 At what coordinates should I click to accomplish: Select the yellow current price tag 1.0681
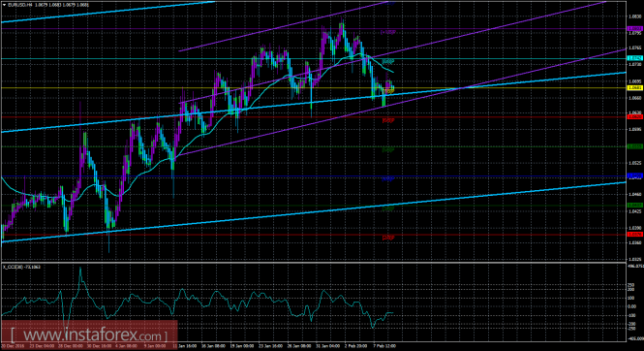[x=635, y=88]
